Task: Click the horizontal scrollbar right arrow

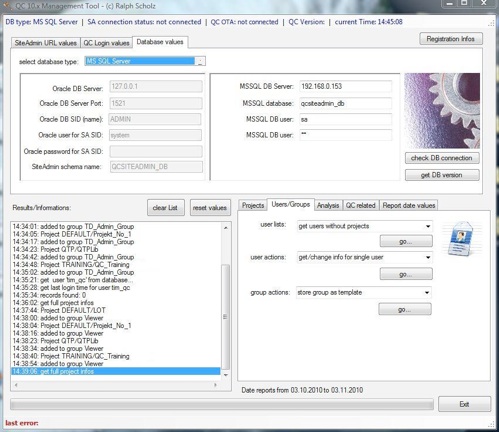Action: pos(215,385)
